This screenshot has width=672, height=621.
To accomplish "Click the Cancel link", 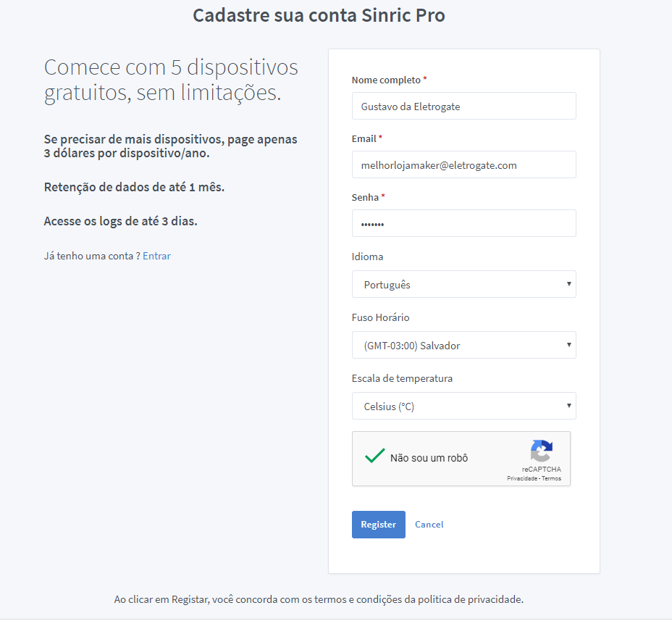I will pos(429,525).
